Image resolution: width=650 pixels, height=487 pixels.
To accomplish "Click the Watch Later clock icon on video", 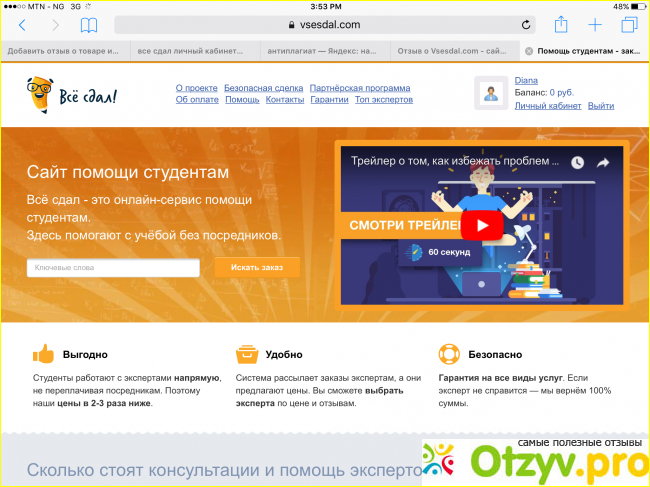I will point(577,162).
